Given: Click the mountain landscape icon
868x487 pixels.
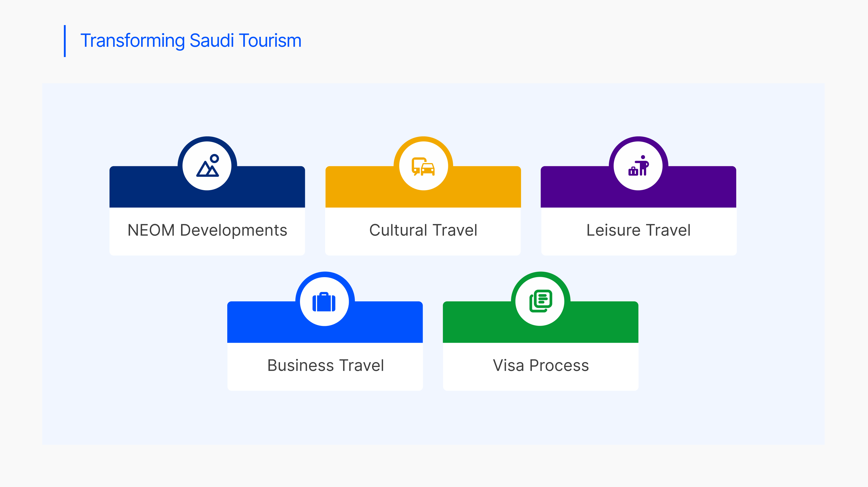Looking at the screenshot, I should [208, 166].
